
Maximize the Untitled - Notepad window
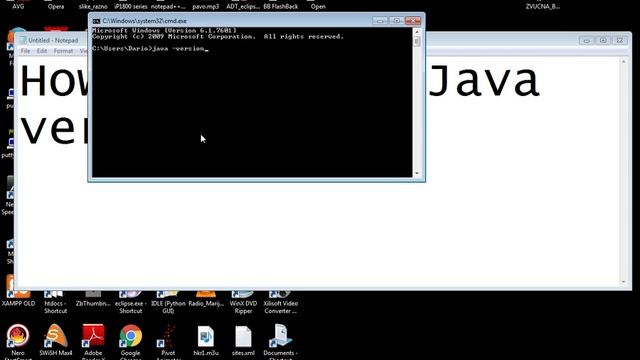click(603, 40)
